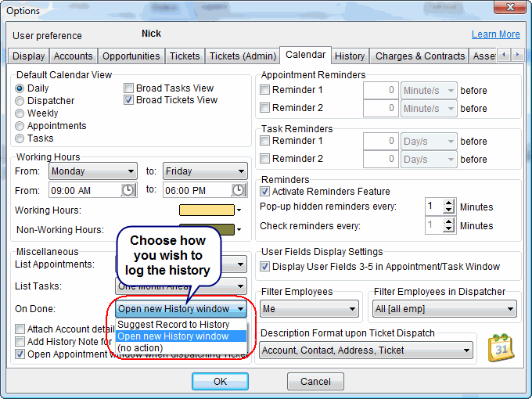Follow the Learn More link
This screenshot has width=532, height=399.
[495, 34]
